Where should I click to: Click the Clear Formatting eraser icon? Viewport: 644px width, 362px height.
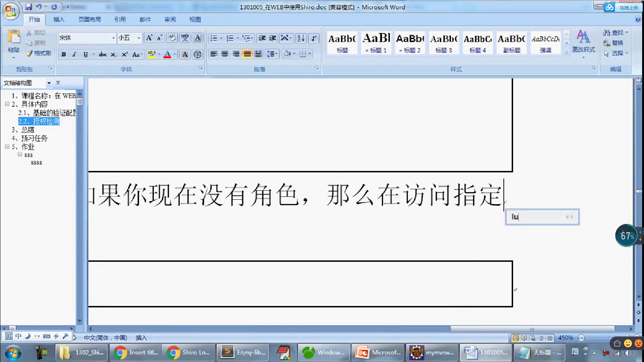pos(172,38)
